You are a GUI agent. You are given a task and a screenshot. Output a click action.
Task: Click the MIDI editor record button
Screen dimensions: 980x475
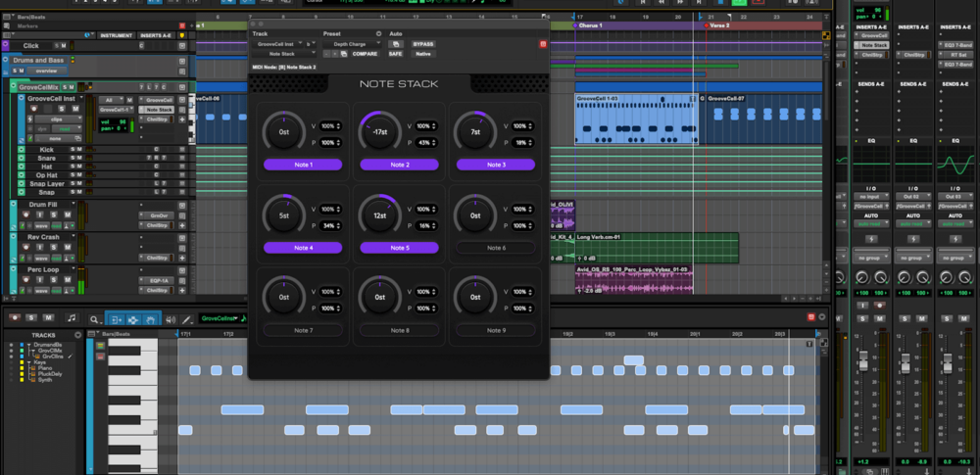(14, 317)
